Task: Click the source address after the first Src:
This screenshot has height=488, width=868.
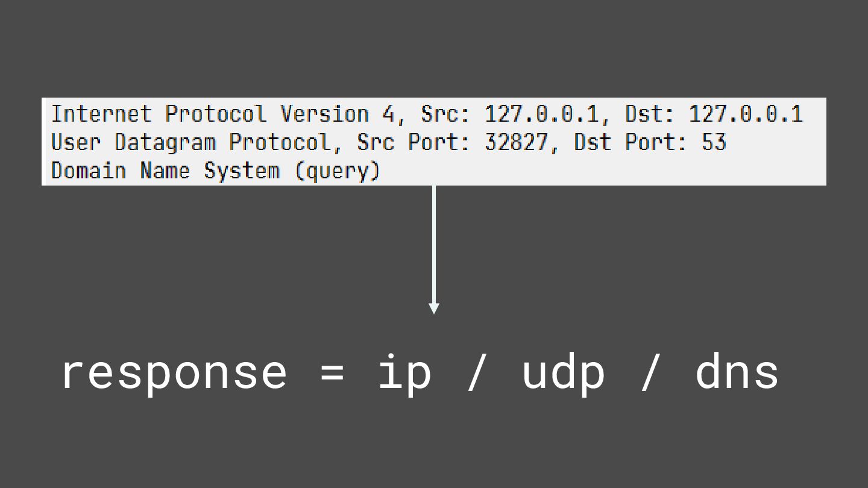Action: (x=542, y=114)
